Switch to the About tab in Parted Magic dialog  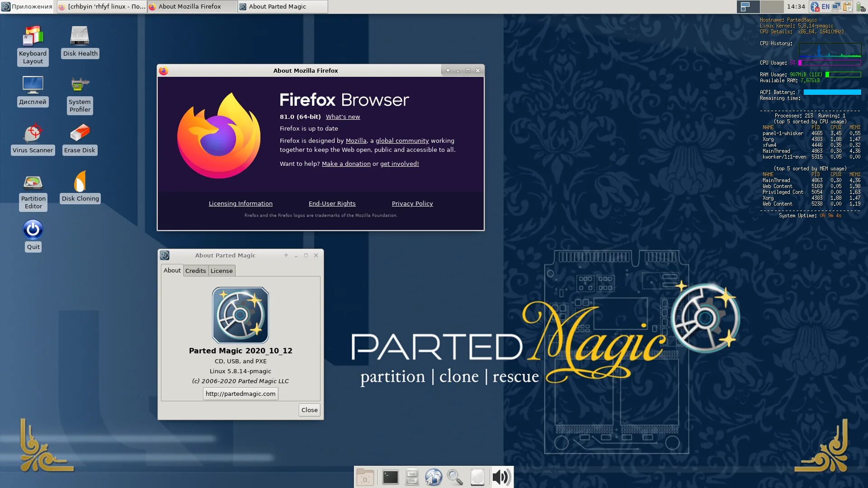[172, 270]
